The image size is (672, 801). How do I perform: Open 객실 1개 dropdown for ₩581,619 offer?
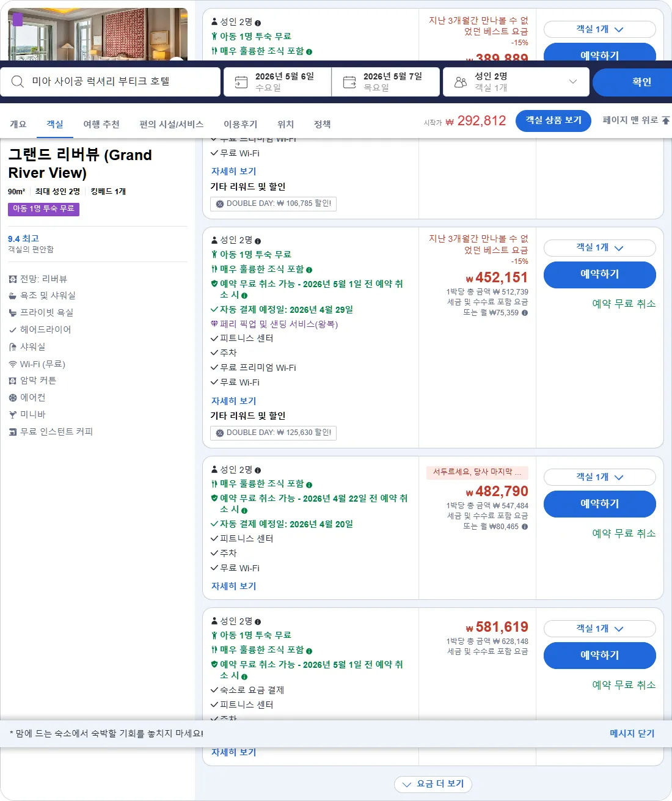tap(599, 629)
